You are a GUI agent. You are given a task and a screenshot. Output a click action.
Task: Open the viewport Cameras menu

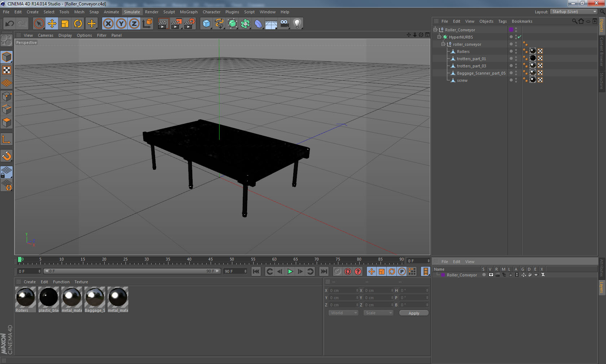(x=45, y=35)
